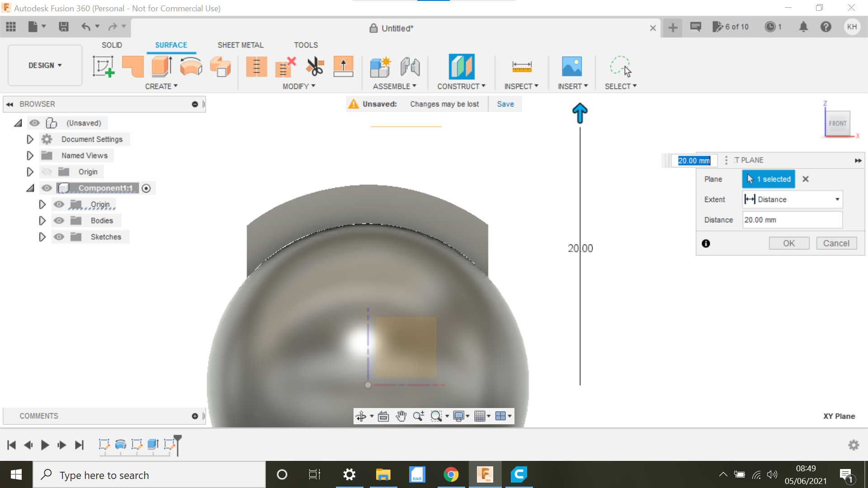Click the Insert image icon
The height and width of the screenshot is (488, 868).
[572, 66]
